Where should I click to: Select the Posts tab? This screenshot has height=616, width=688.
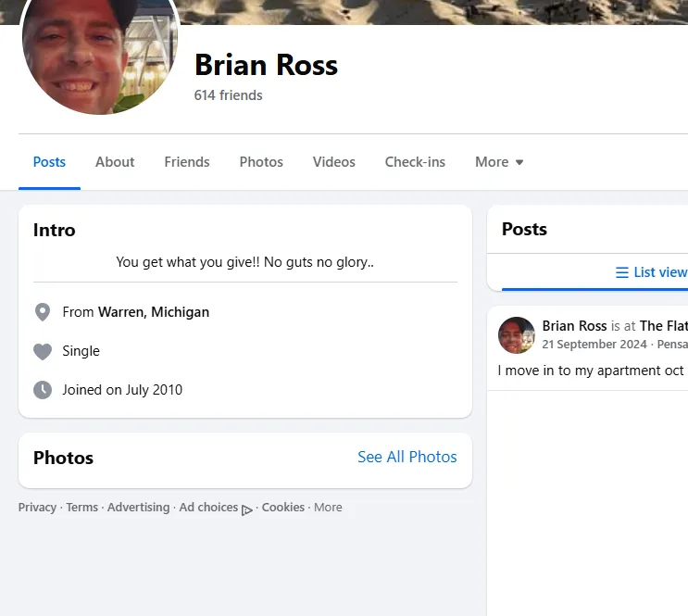click(x=49, y=162)
